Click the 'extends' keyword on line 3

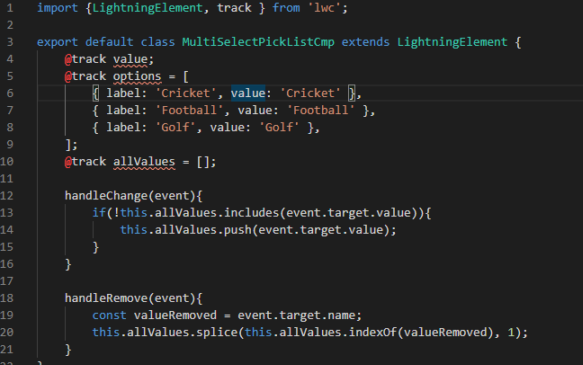pos(365,42)
